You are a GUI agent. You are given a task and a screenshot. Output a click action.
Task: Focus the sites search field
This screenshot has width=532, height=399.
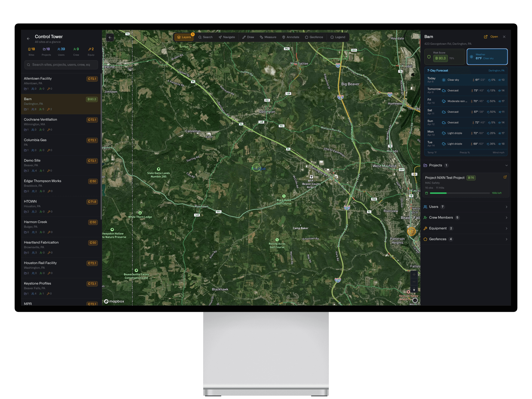(x=61, y=65)
